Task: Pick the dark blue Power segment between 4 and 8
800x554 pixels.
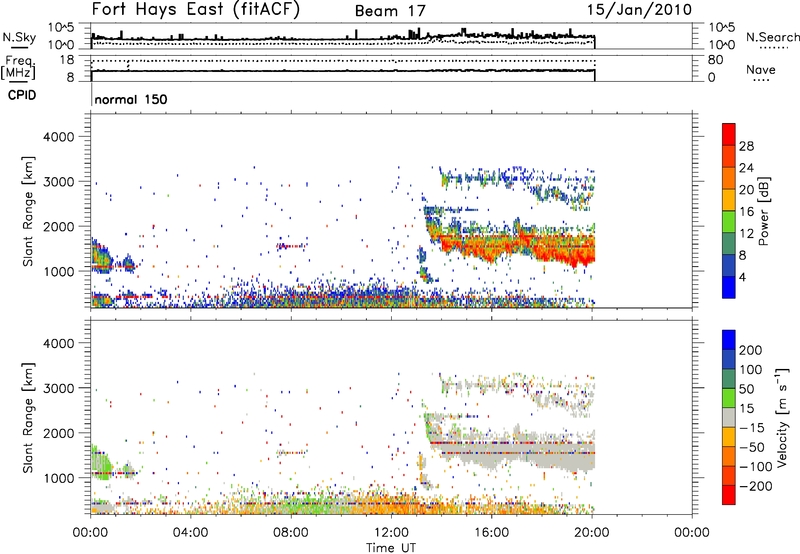Action: point(729,266)
